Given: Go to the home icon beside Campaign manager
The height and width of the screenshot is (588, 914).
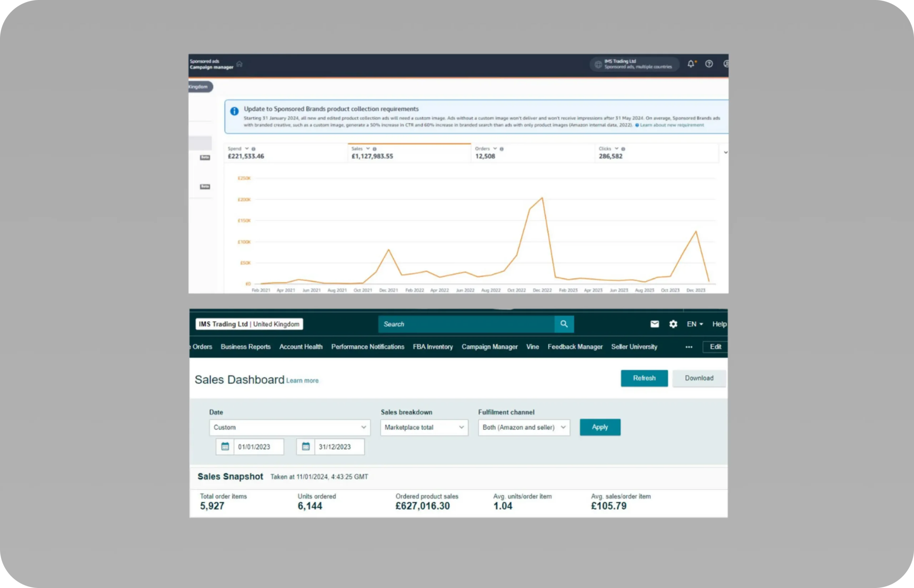Looking at the screenshot, I should (x=239, y=64).
